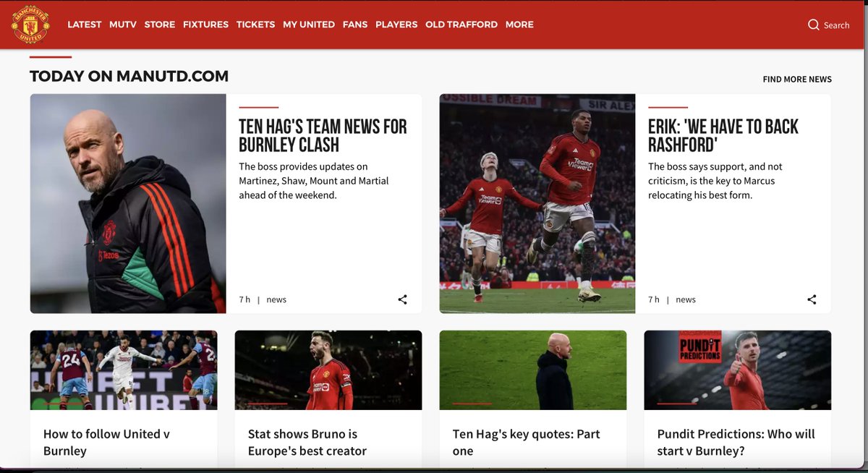Share the 'We have to back Rashford' article

point(812,299)
